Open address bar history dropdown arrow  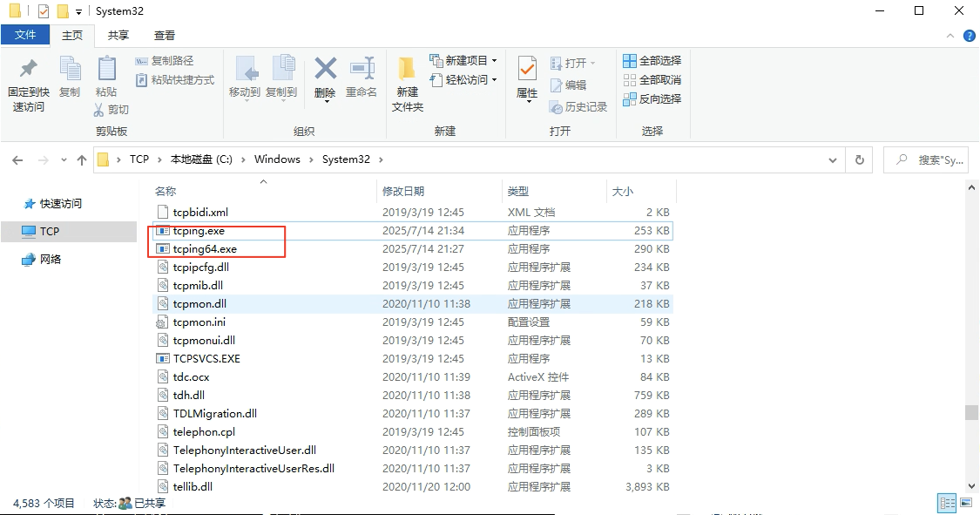[834, 160]
